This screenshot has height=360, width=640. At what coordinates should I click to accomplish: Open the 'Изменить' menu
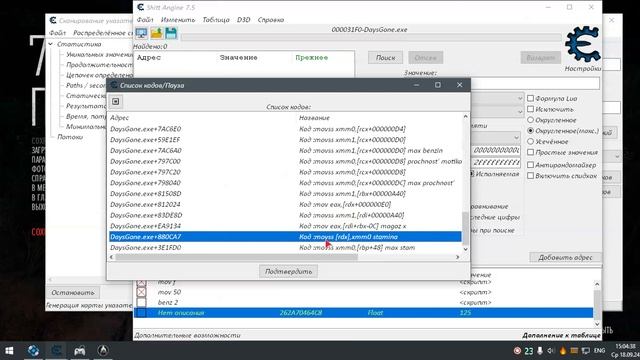(178, 20)
